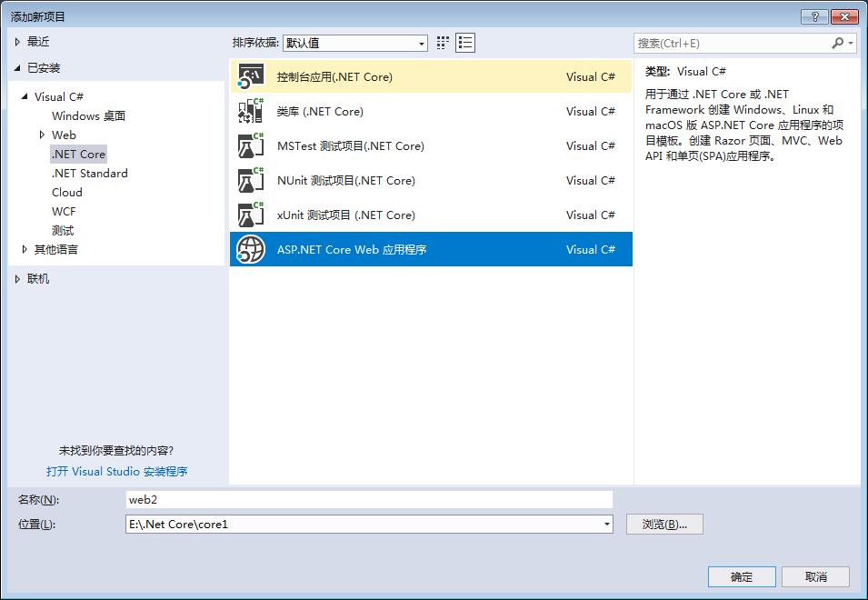Collapse the Visual C# tree node

point(25,96)
